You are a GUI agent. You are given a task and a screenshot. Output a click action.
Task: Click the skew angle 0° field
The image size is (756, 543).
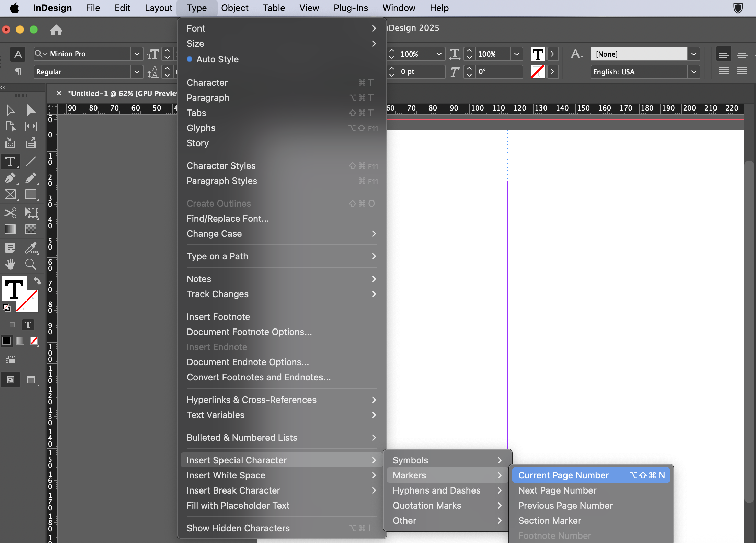coord(499,72)
